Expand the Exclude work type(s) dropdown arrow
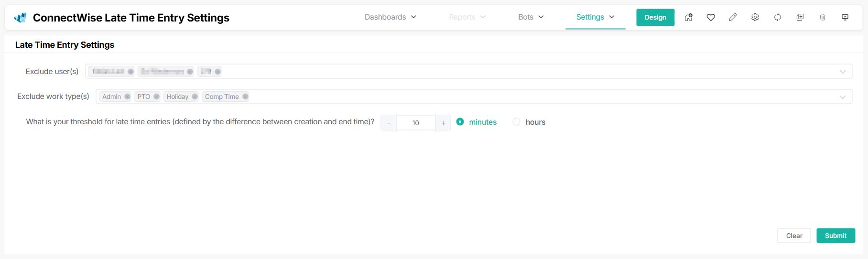 843,97
